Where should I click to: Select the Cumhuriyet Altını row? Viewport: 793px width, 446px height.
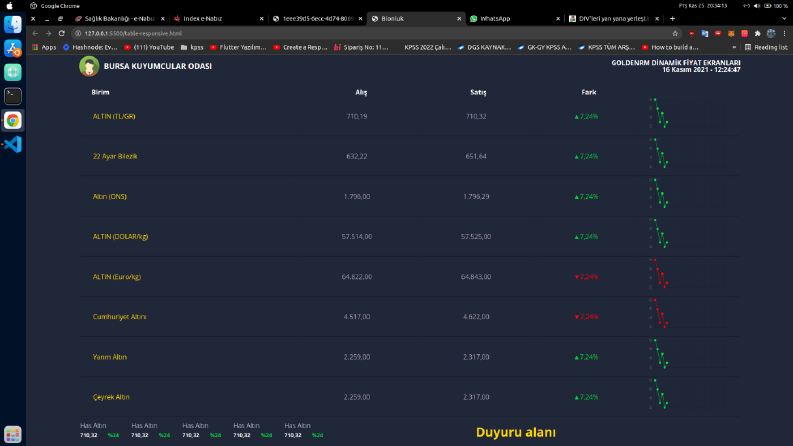410,317
